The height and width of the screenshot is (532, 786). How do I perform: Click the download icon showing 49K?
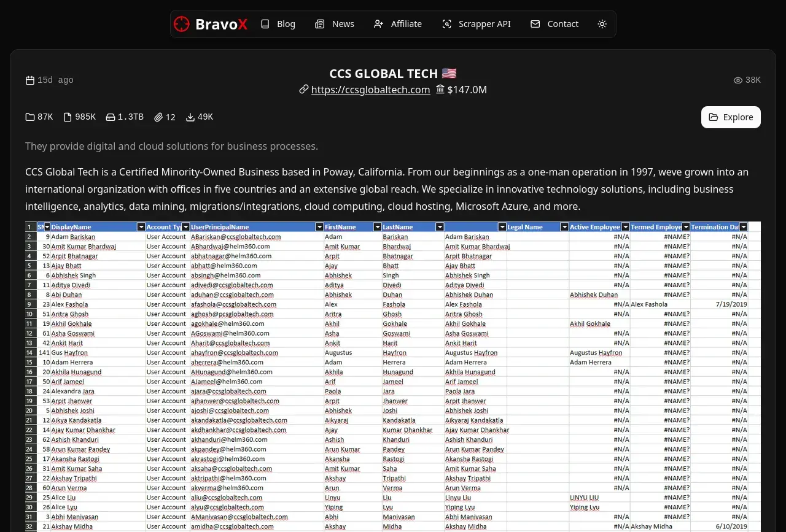[190, 117]
